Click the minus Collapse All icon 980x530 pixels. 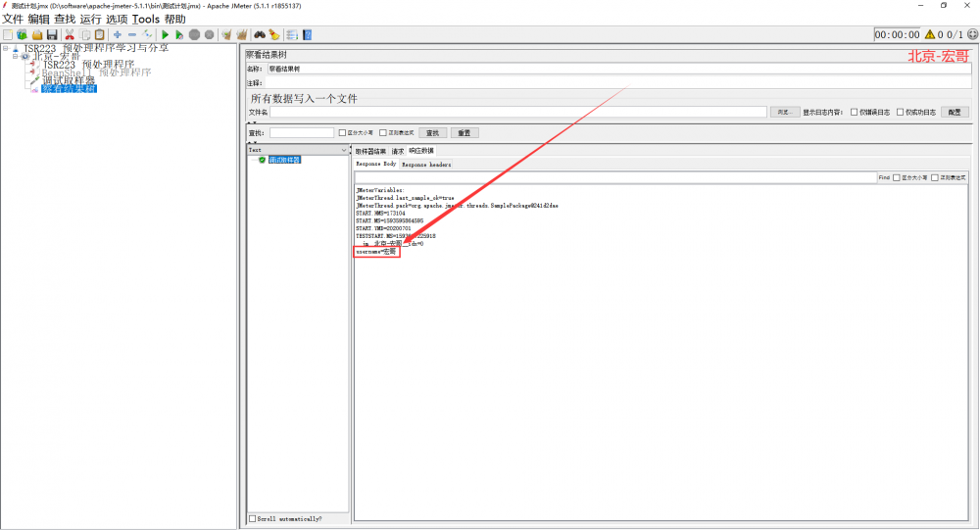pyautogui.click(x=132, y=35)
